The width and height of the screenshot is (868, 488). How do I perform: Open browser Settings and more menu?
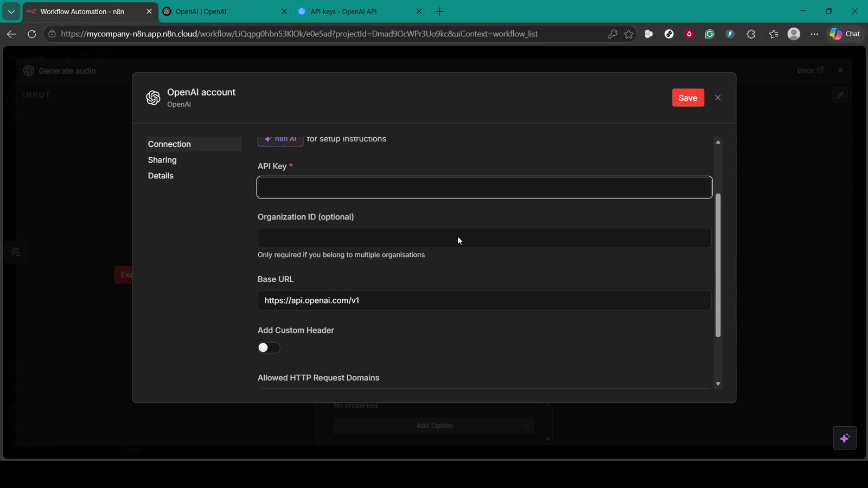click(814, 34)
